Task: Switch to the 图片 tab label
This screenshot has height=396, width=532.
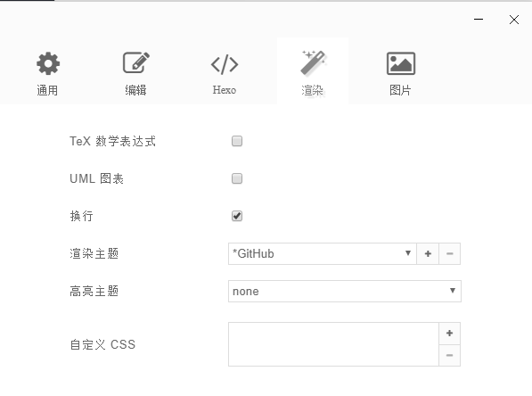Action: point(400,90)
